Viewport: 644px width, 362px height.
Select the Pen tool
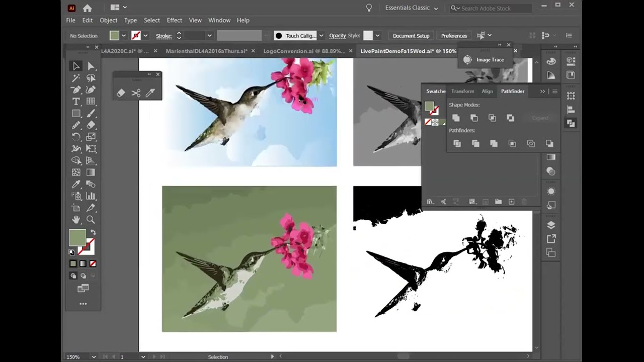pyautogui.click(x=76, y=89)
